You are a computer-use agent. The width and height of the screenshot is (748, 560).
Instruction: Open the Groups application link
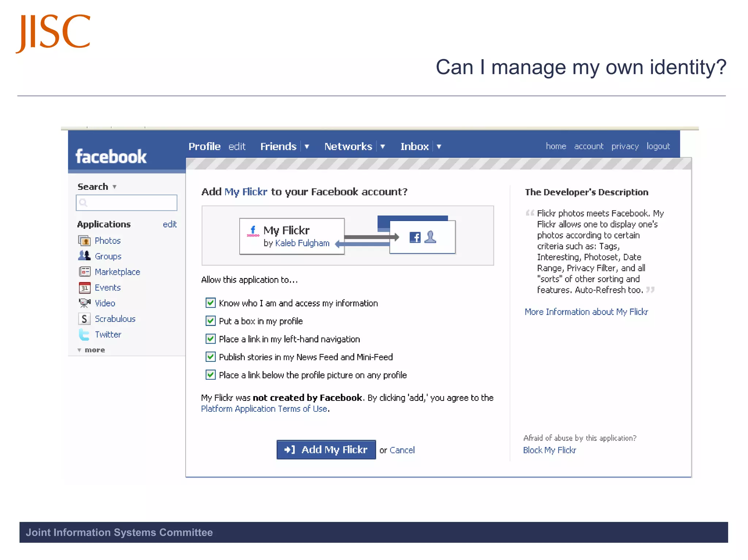[108, 256]
